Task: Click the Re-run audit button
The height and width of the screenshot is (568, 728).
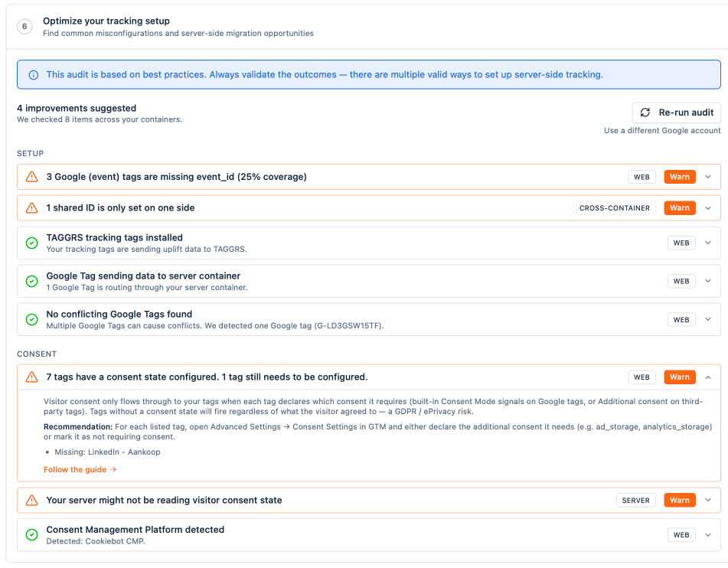Action: click(677, 113)
